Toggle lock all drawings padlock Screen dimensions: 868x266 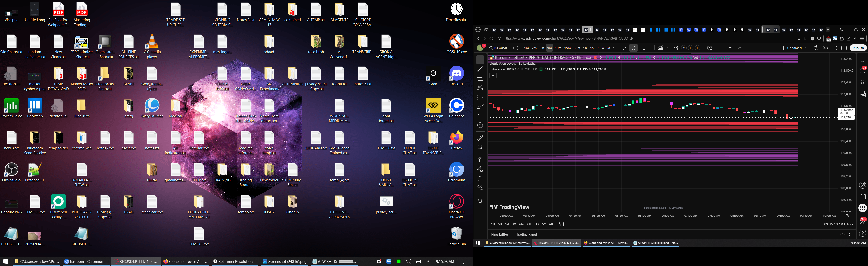click(x=480, y=179)
